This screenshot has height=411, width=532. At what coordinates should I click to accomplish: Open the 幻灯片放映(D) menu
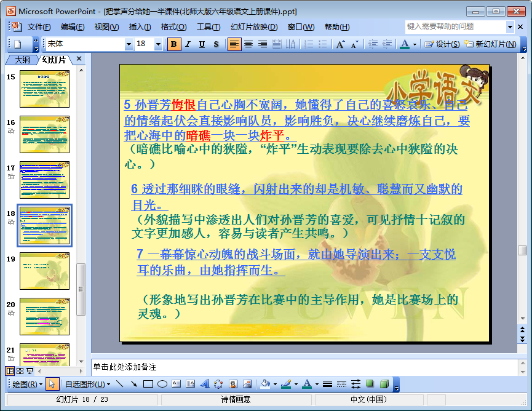point(254,27)
